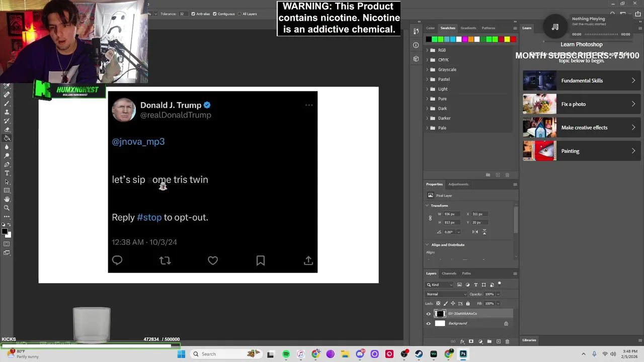This screenshot has width=644, height=362.
Task: Expand the CMYK swatch group
Action: point(427,60)
